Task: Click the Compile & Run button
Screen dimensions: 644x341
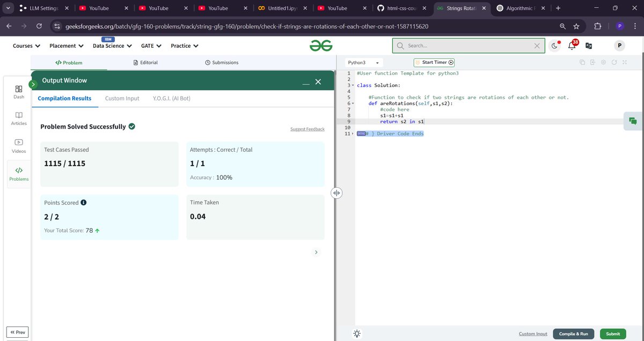Action: pyautogui.click(x=573, y=333)
